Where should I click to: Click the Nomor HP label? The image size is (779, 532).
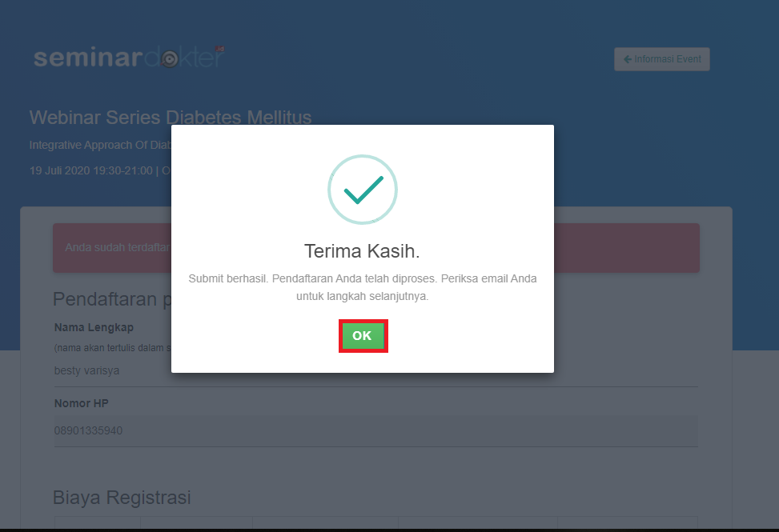click(x=81, y=403)
